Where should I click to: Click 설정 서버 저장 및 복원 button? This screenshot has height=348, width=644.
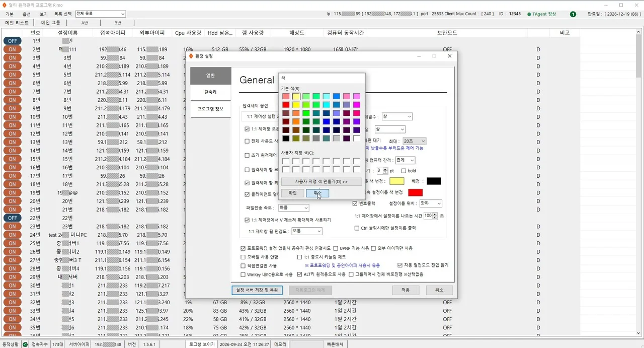coord(257,290)
